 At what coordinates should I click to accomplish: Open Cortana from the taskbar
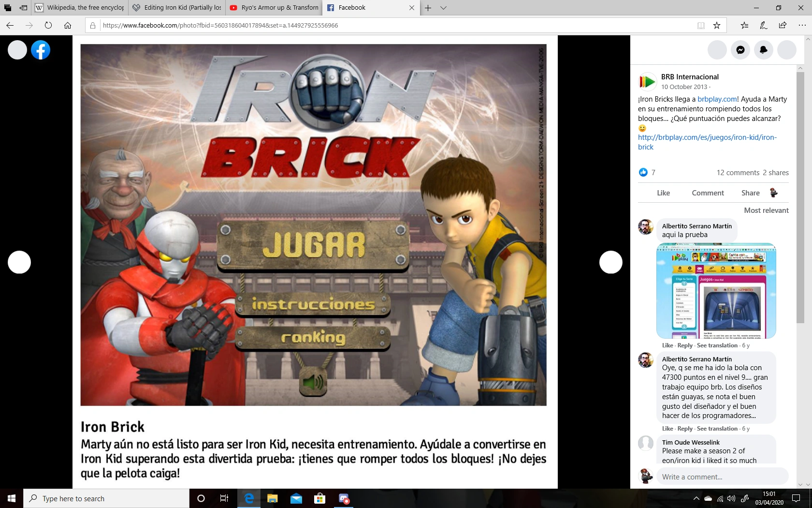[x=201, y=498]
